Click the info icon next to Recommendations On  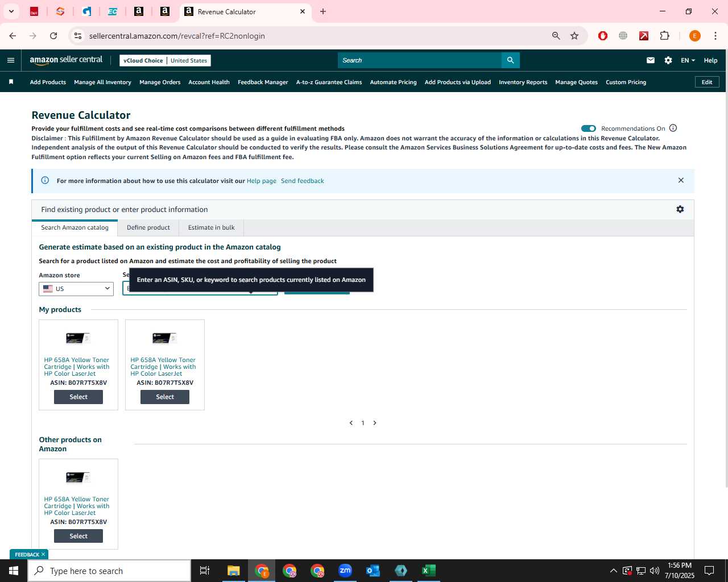[x=673, y=128]
